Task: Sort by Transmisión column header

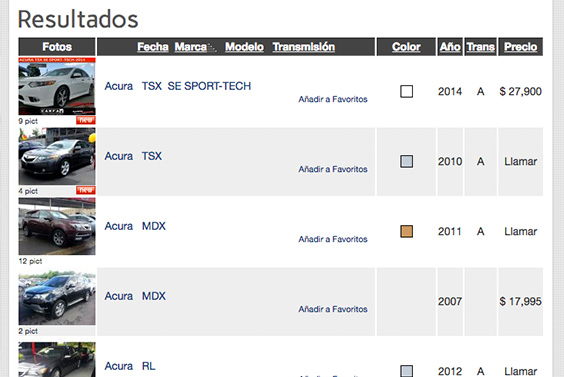Action: coord(304,47)
